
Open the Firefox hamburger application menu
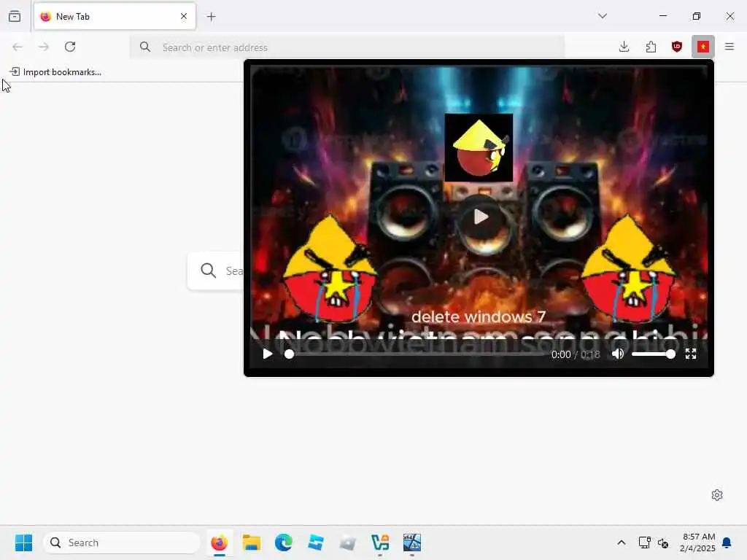(x=729, y=47)
